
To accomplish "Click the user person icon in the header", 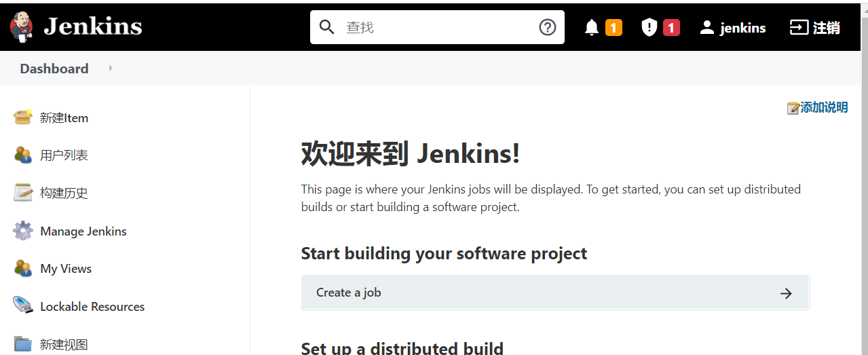I will point(707,27).
